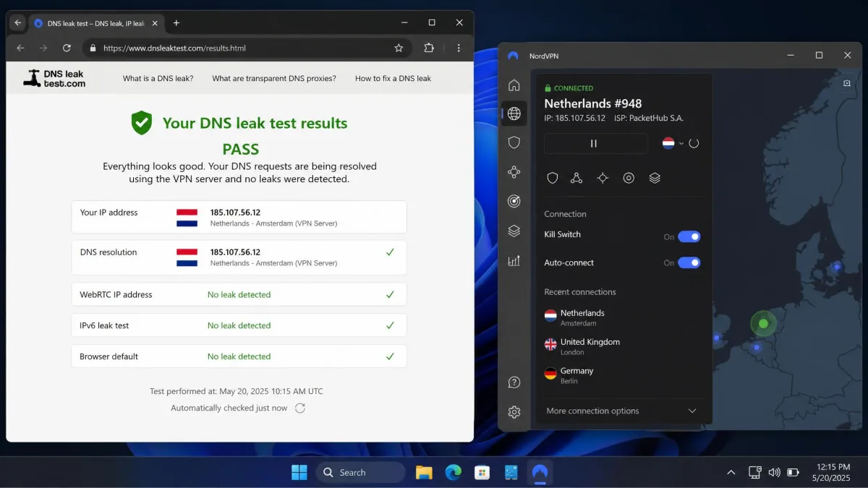Click the crosshair icon in the connection row
The height and width of the screenshot is (488, 868).
click(603, 178)
